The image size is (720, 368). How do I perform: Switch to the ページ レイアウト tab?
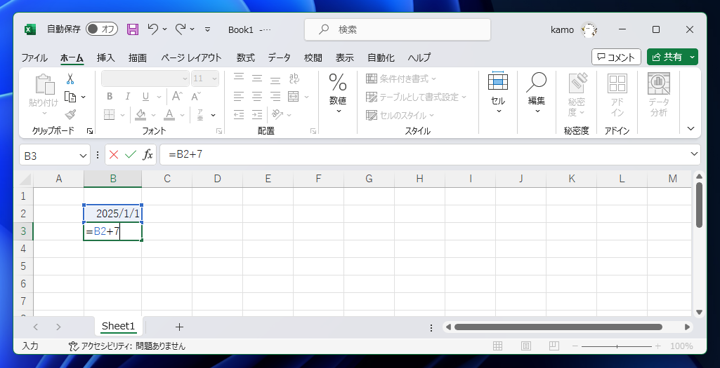[x=191, y=58]
